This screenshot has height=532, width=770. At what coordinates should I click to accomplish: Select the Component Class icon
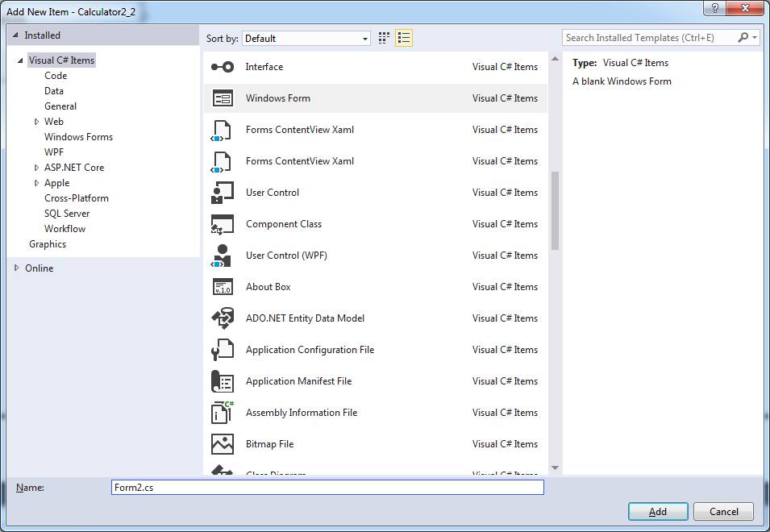click(222, 224)
